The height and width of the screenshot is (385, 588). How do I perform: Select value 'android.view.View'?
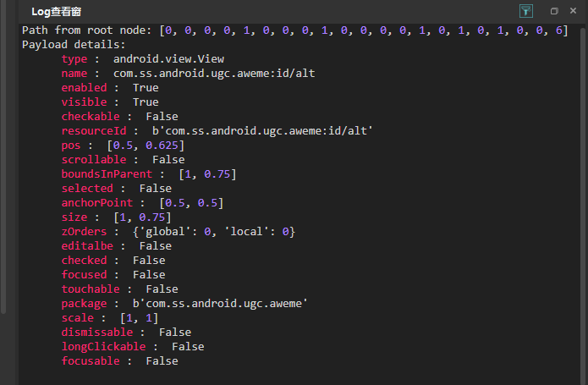coord(168,59)
